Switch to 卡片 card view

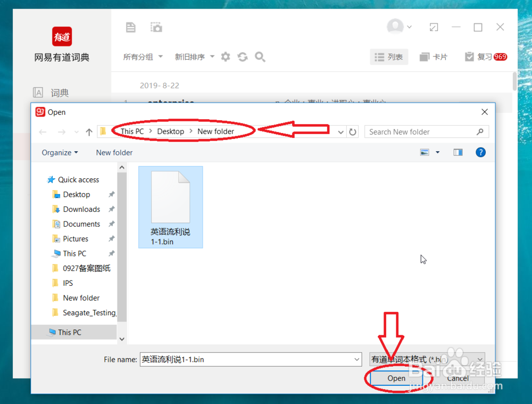point(434,57)
